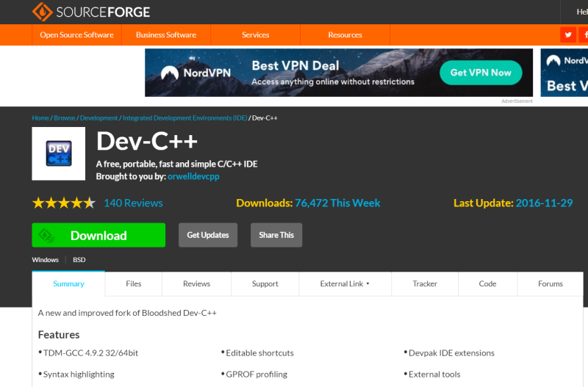Click the Features heading
The height and width of the screenshot is (387, 588).
(59, 335)
